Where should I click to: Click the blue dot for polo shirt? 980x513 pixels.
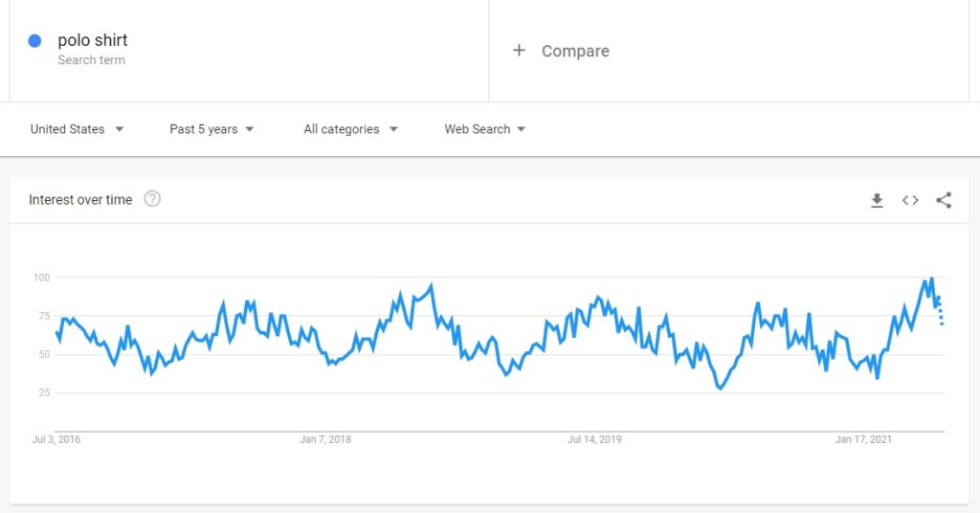click(35, 40)
